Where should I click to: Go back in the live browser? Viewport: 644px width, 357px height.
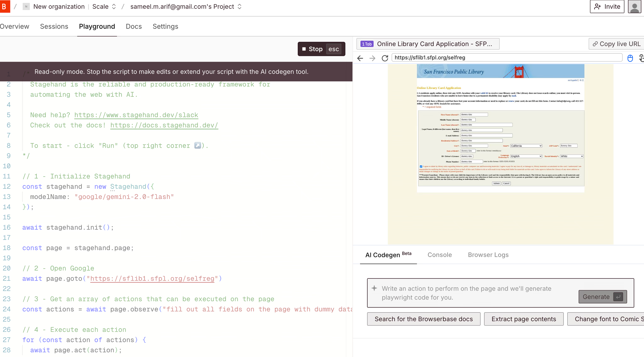point(360,58)
